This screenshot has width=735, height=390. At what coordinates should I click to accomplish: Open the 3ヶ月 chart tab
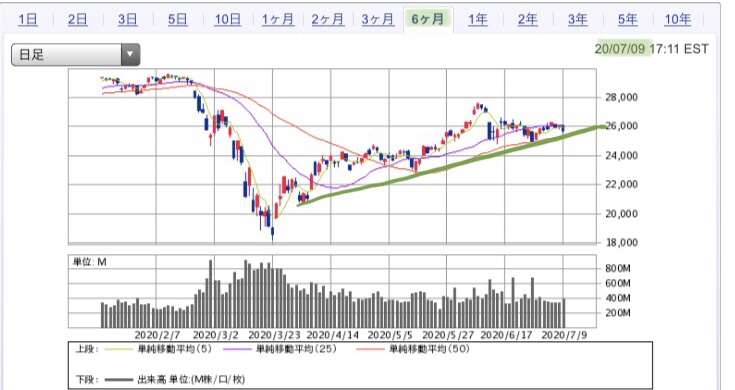click(378, 19)
